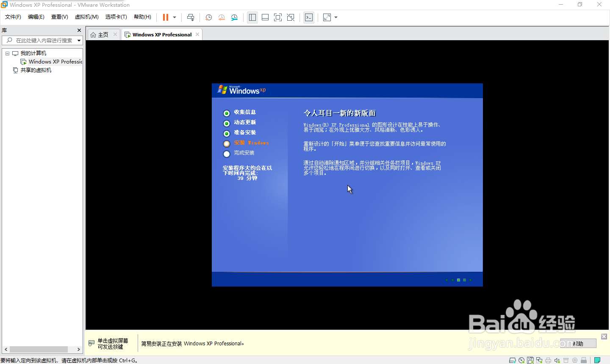The image size is (610, 364).
Task: Open the power options dropdown beside pause
Action: point(175,17)
